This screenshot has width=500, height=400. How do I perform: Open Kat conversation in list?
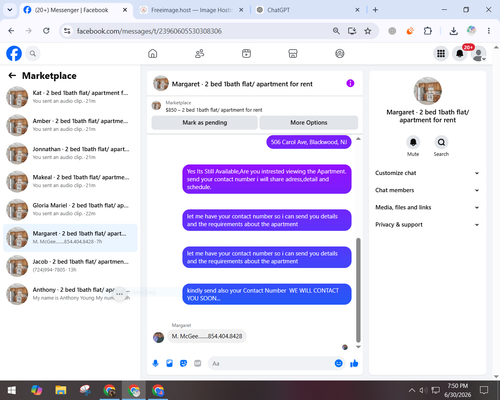70,97
